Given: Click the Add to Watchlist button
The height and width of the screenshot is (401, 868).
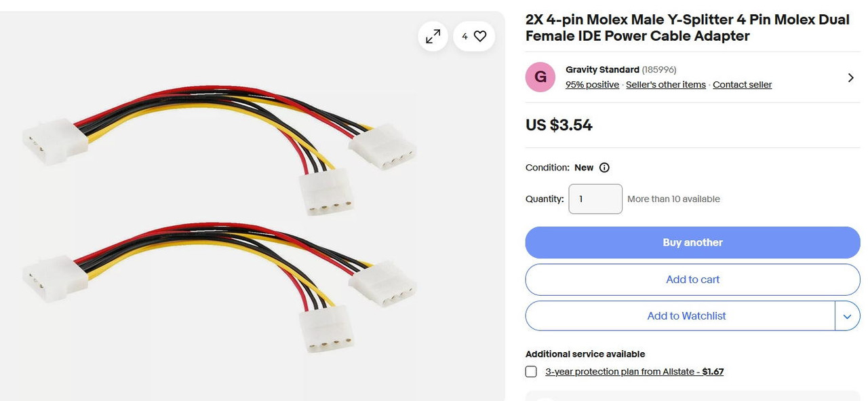Looking at the screenshot, I should [680, 316].
